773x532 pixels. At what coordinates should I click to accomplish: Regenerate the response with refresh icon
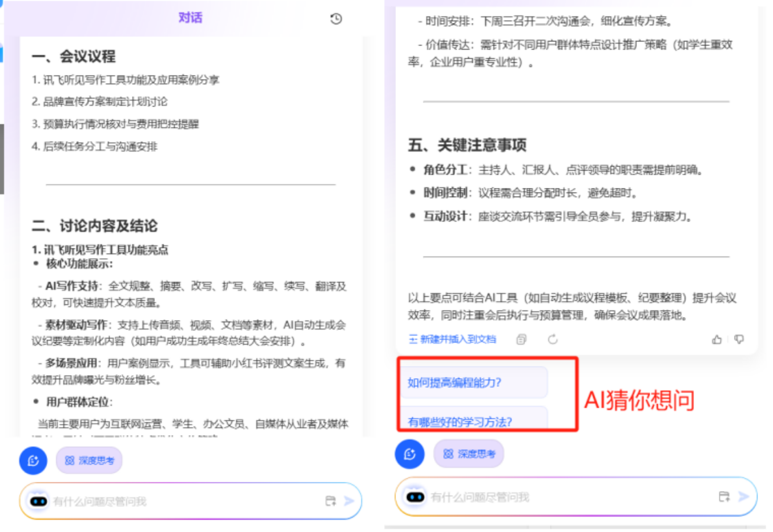(552, 339)
